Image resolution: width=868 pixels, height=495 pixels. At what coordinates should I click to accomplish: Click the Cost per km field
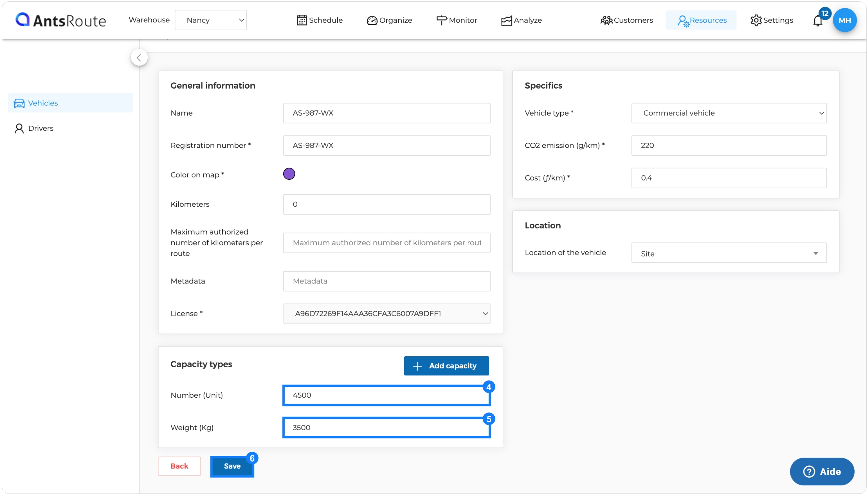(x=729, y=178)
